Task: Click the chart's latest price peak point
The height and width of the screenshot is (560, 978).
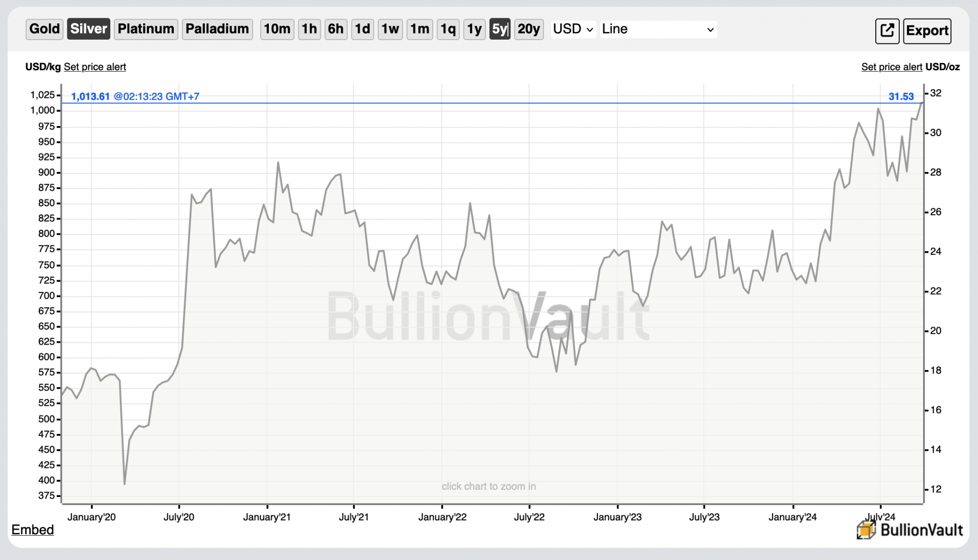Action: (x=922, y=103)
